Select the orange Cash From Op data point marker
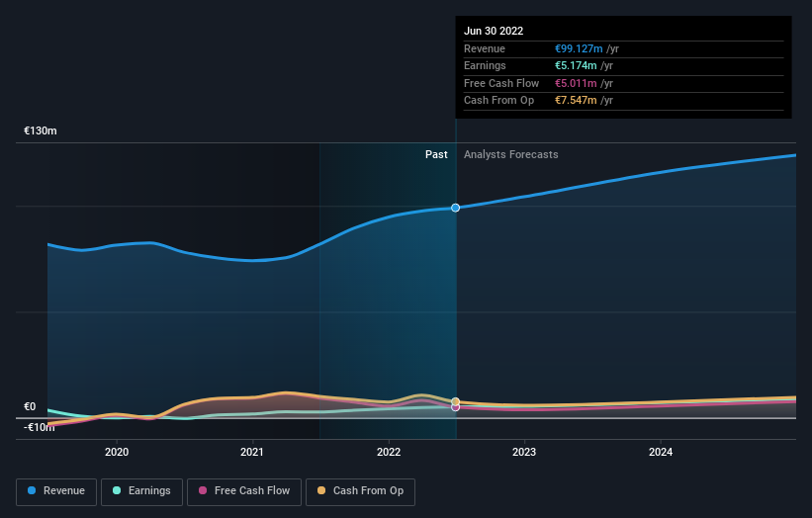Image resolution: width=812 pixels, height=518 pixels. [455, 401]
